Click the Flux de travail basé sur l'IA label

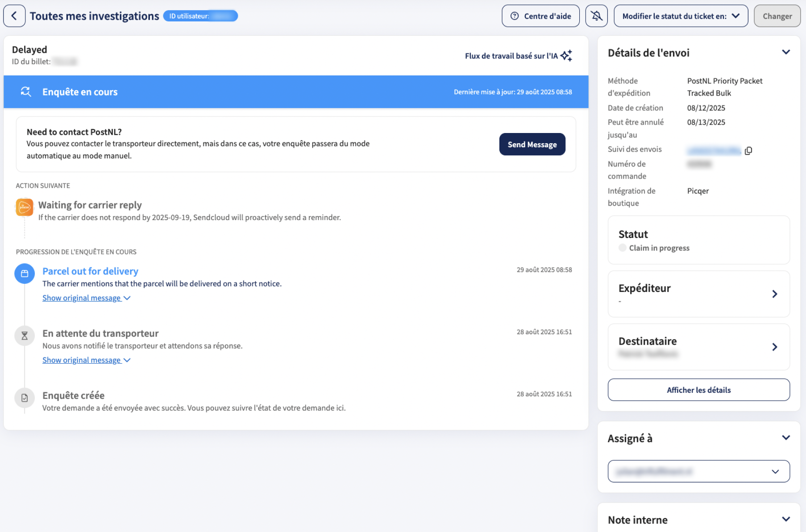(511, 56)
